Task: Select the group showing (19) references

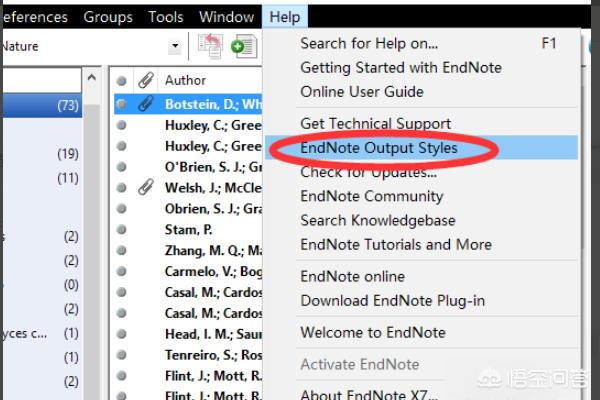Action: point(42,153)
